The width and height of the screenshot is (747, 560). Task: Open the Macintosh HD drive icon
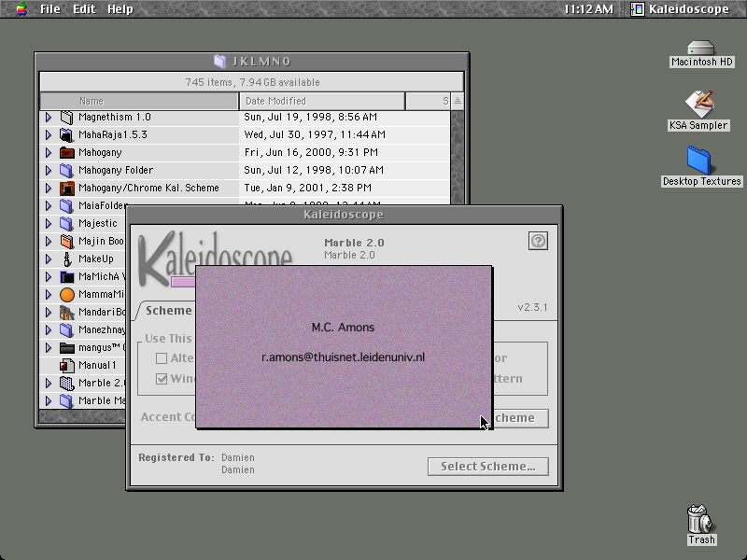(701, 48)
